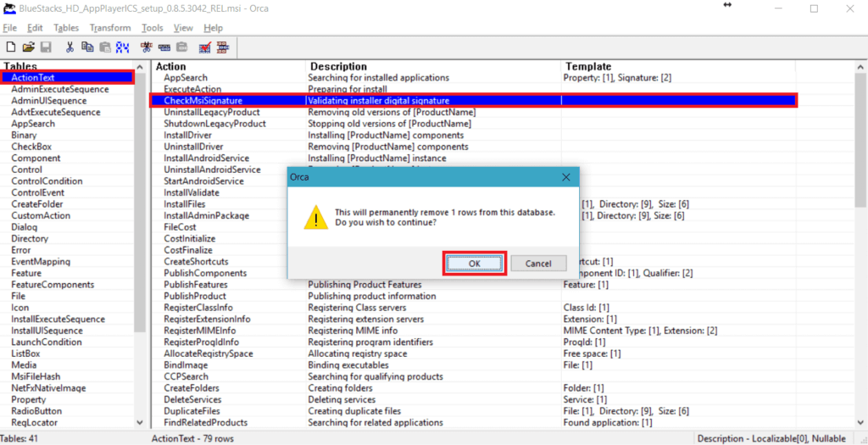The width and height of the screenshot is (868, 445).
Task: Select the Component table
Action: (x=36, y=159)
